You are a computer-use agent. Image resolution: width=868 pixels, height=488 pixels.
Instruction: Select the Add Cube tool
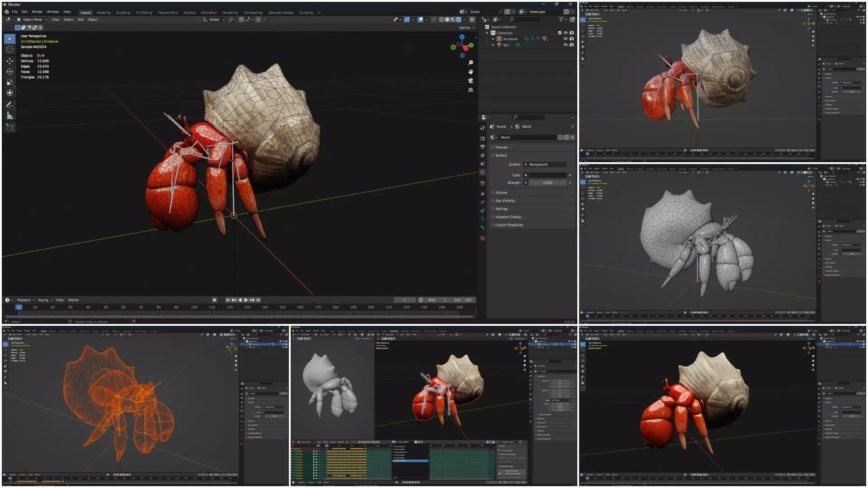coord(9,127)
